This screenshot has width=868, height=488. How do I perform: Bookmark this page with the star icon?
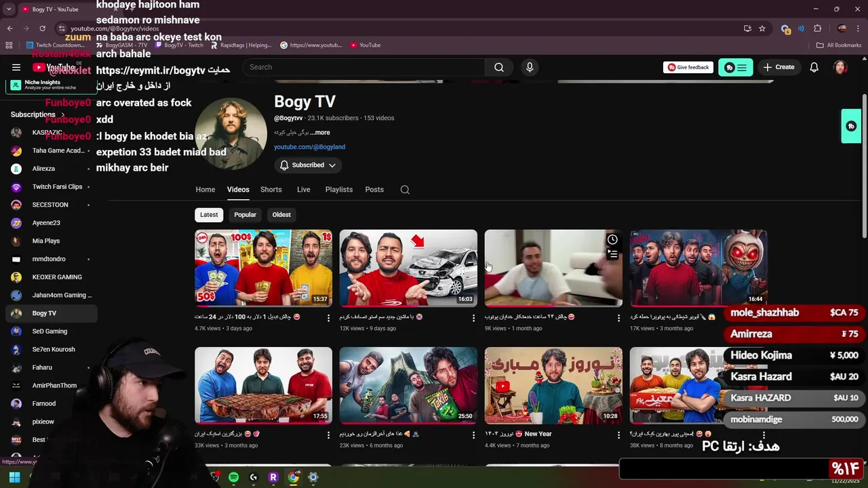click(762, 28)
